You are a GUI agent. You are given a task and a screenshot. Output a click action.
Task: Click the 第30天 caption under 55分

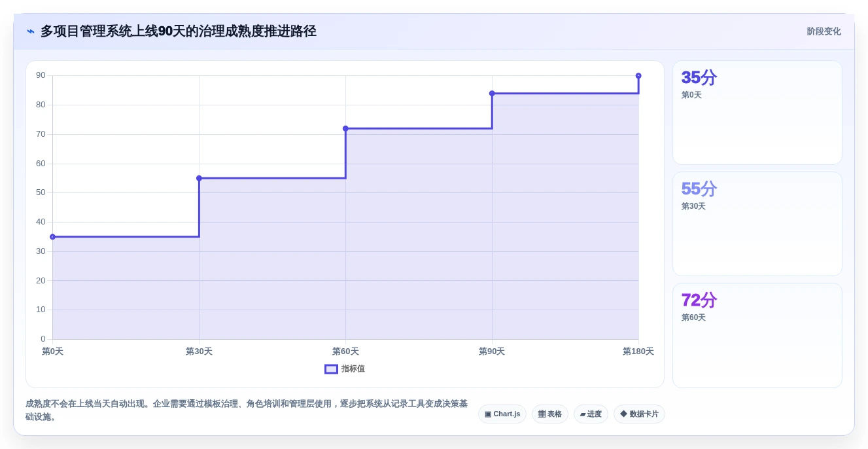click(693, 206)
